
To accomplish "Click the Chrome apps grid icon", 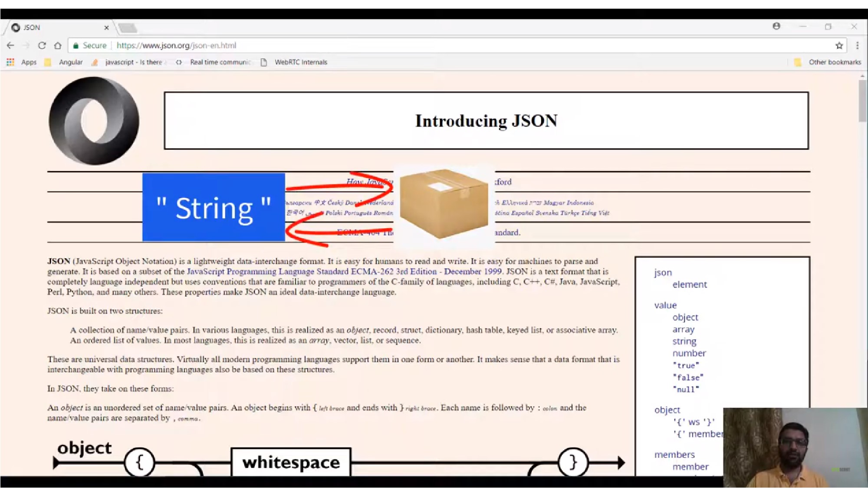I will coord(11,61).
